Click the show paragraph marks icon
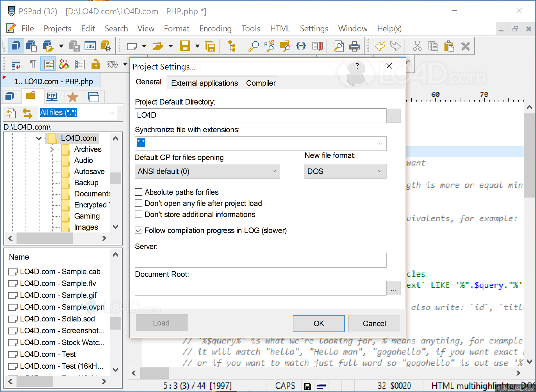536x392 pixels. coord(32,64)
